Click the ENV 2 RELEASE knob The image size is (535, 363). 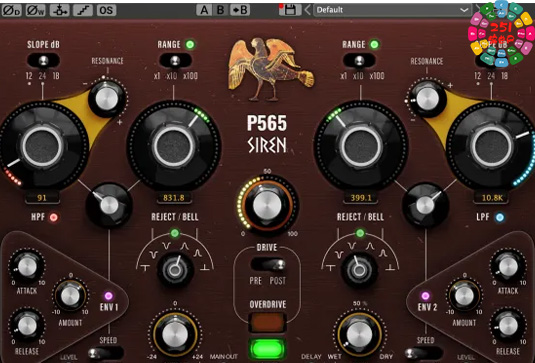pyautogui.click(x=508, y=326)
